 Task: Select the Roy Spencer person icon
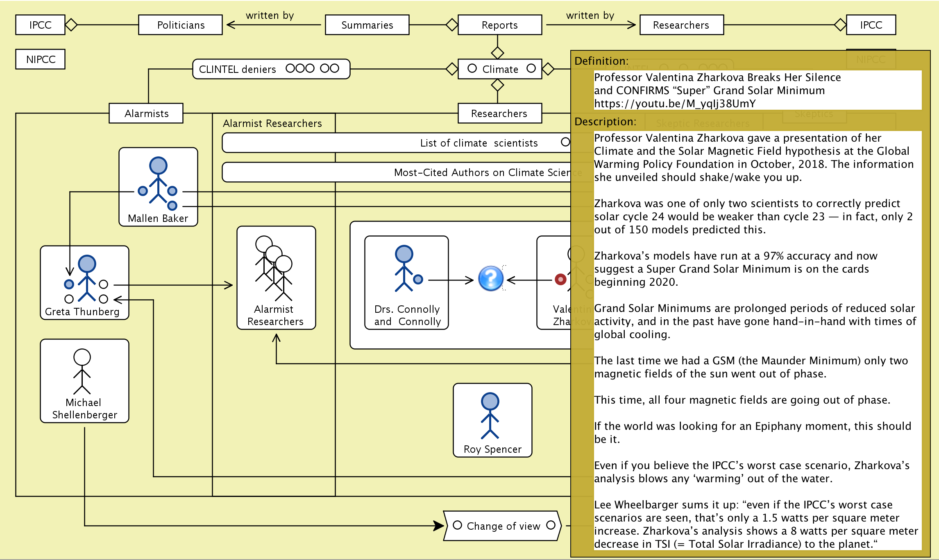tap(490, 415)
